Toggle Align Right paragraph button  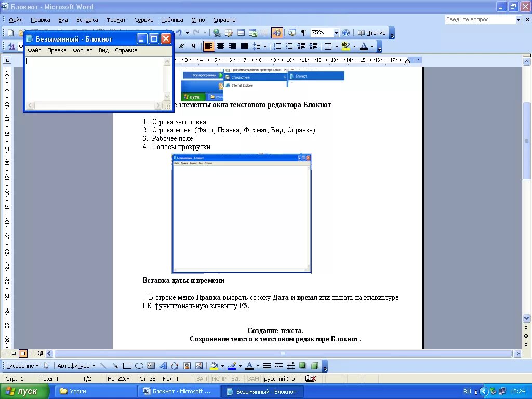coord(233,46)
